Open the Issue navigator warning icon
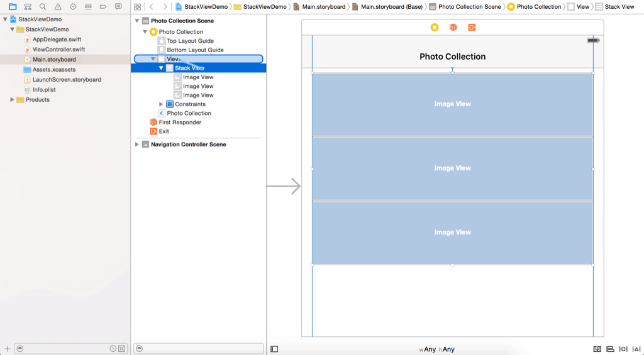The image size is (644, 355). [x=58, y=7]
